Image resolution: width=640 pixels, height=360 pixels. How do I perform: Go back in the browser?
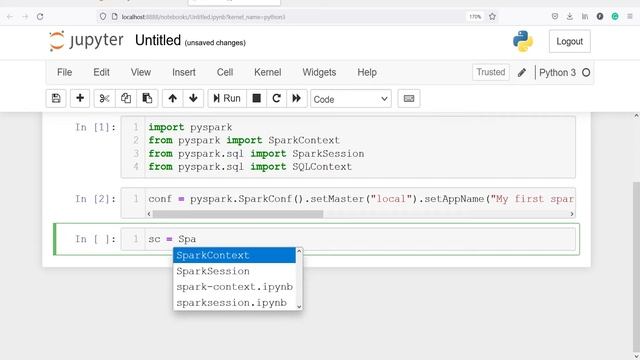pyautogui.click(x=10, y=17)
